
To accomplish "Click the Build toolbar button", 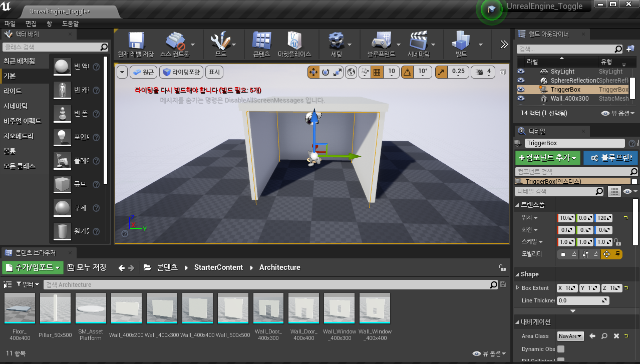I will pos(461,45).
